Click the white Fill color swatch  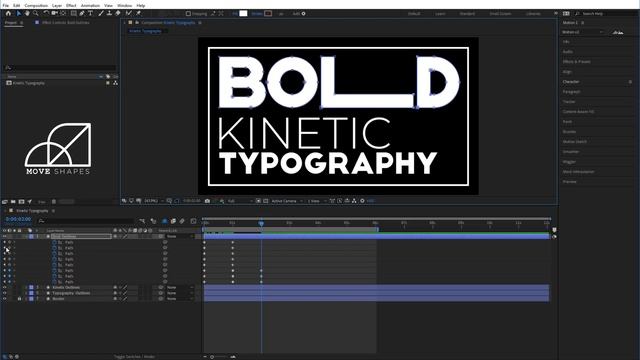(243, 13)
